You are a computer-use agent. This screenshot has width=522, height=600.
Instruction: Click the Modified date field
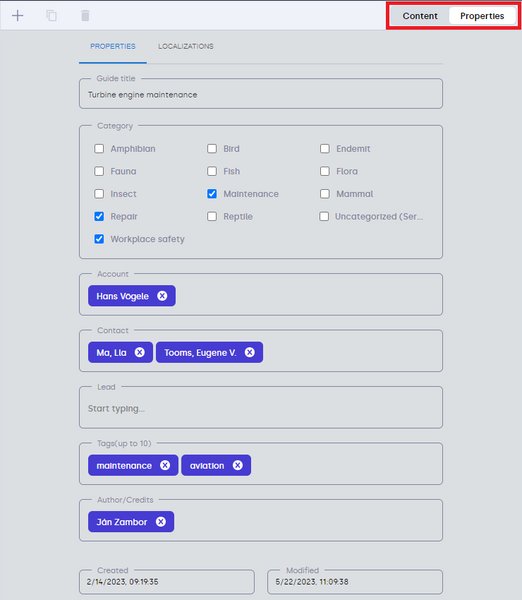tap(355, 582)
